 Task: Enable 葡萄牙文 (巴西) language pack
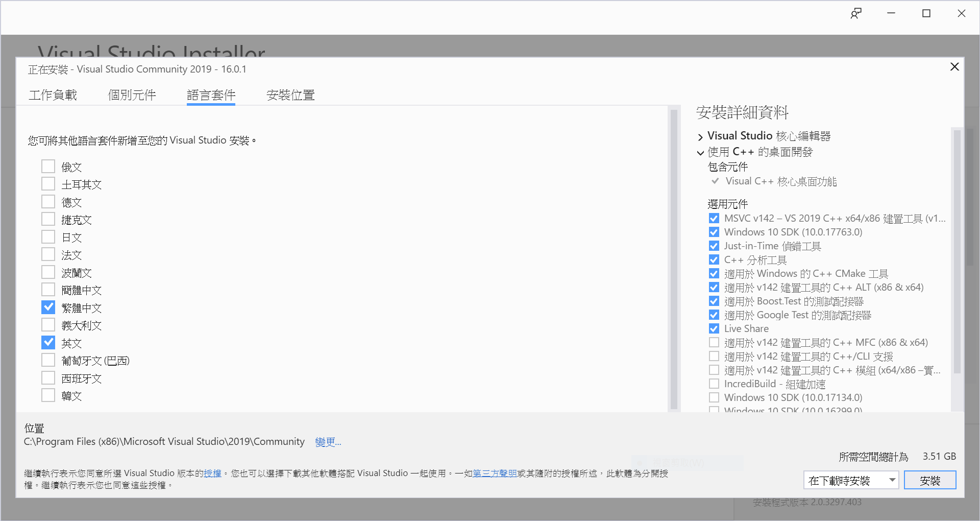click(x=48, y=360)
